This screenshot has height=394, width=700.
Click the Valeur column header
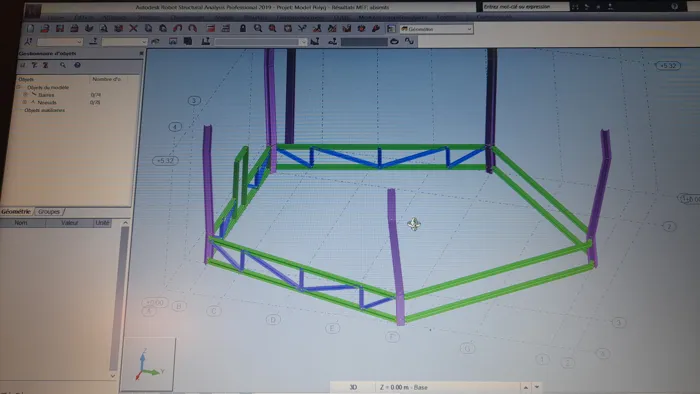click(x=69, y=223)
